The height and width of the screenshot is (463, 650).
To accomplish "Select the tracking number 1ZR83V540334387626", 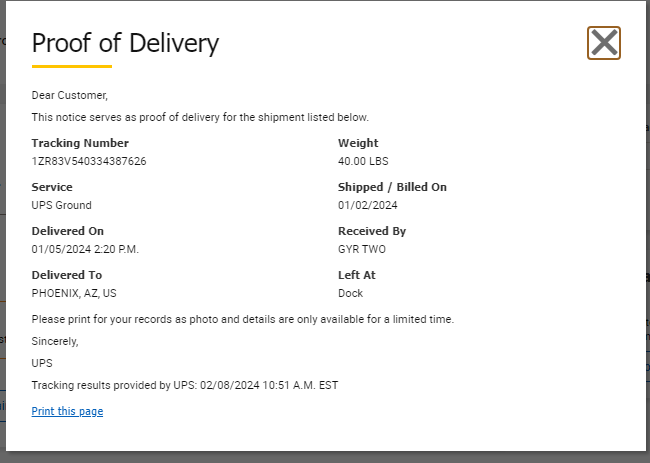I will coord(89,161).
